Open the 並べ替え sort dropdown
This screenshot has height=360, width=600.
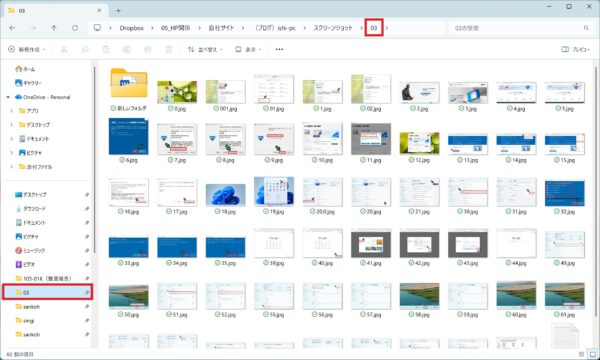[205, 49]
